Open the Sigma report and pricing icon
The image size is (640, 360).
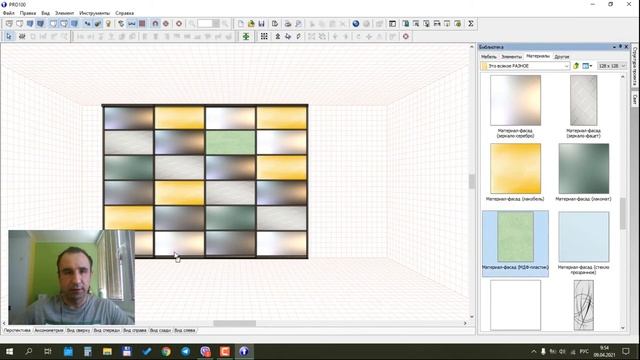(x=471, y=24)
